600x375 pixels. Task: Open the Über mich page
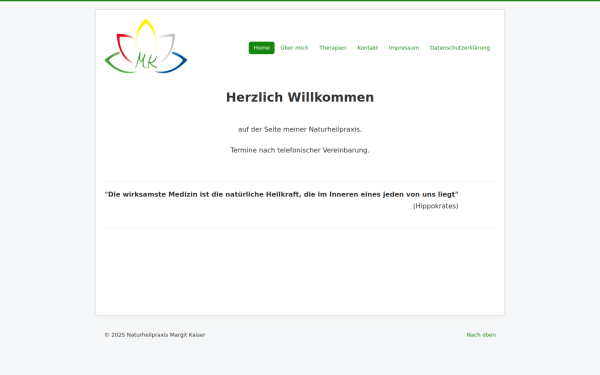(294, 48)
